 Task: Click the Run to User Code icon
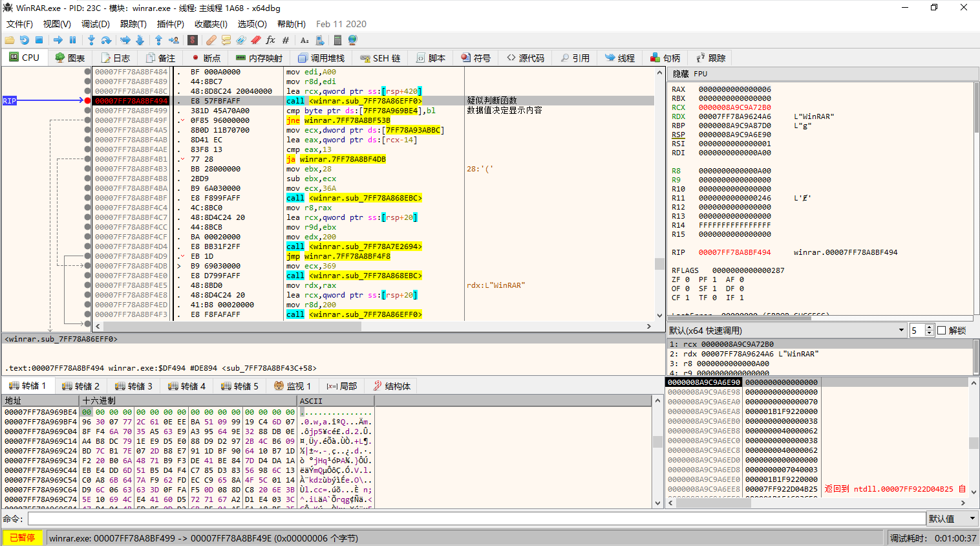[x=173, y=40]
